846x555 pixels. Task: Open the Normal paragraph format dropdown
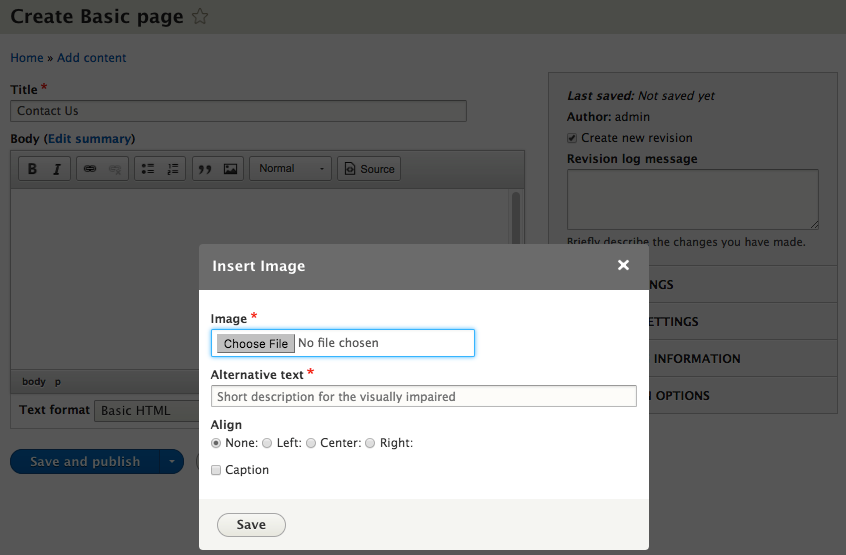click(x=290, y=169)
